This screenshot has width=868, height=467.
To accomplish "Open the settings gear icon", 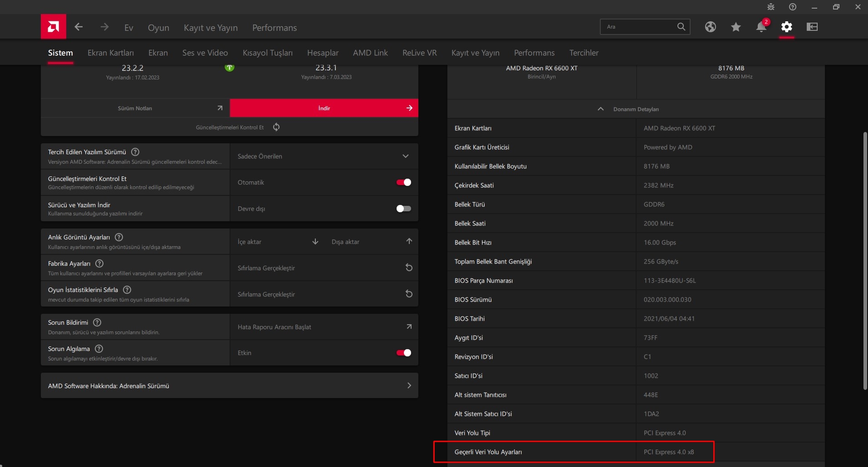I will (x=787, y=27).
